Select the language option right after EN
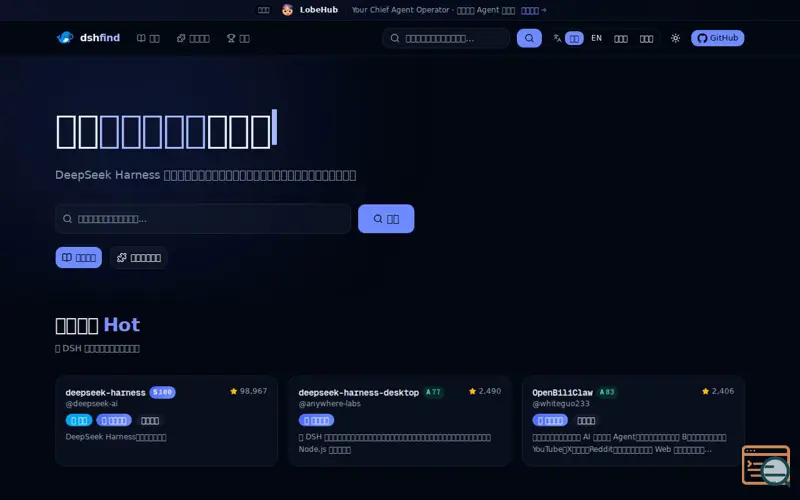The height and width of the screenshot is (500, 800). click(x=620, y=38)
